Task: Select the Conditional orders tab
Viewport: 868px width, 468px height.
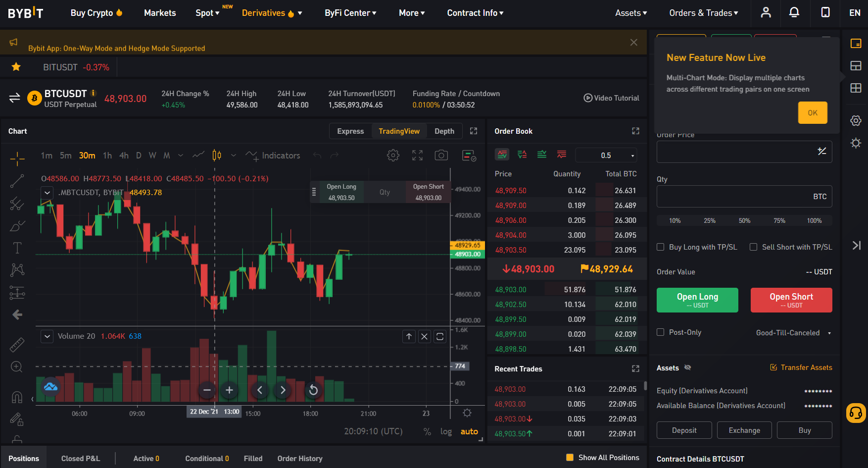Action: (x=207, y=459)
